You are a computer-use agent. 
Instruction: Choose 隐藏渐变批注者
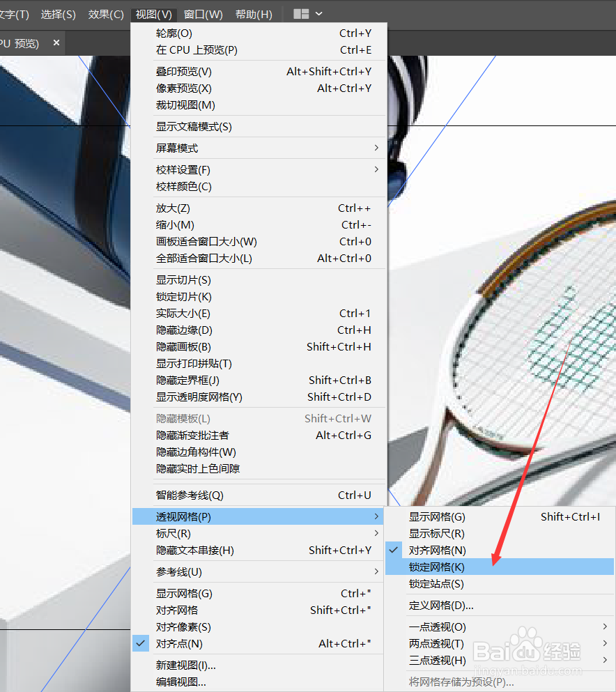259,435
